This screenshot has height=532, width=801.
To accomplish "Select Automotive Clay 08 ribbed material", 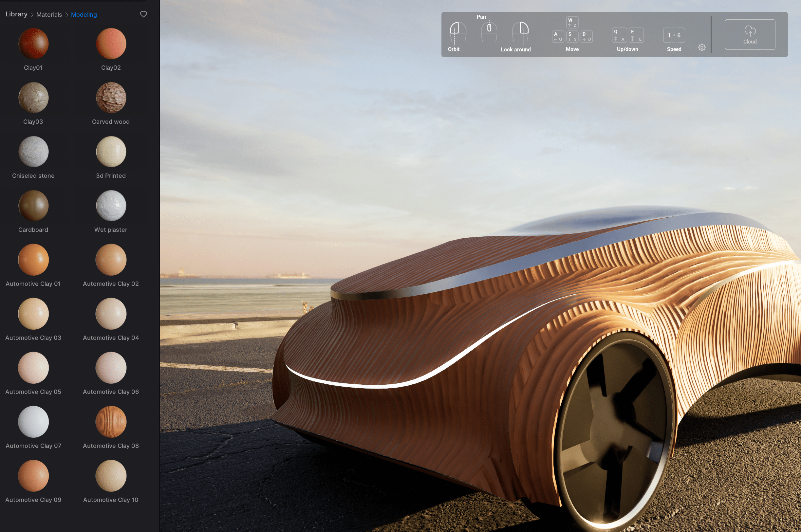I will [111, 421].
